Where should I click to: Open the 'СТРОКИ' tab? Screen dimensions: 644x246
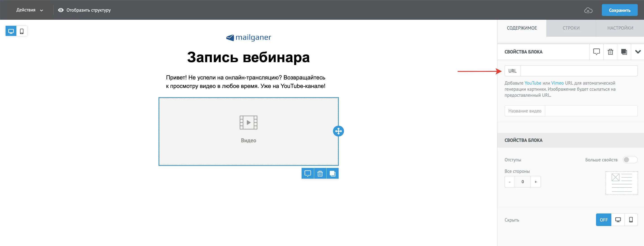pyautogui.click(x=571, y=28)
